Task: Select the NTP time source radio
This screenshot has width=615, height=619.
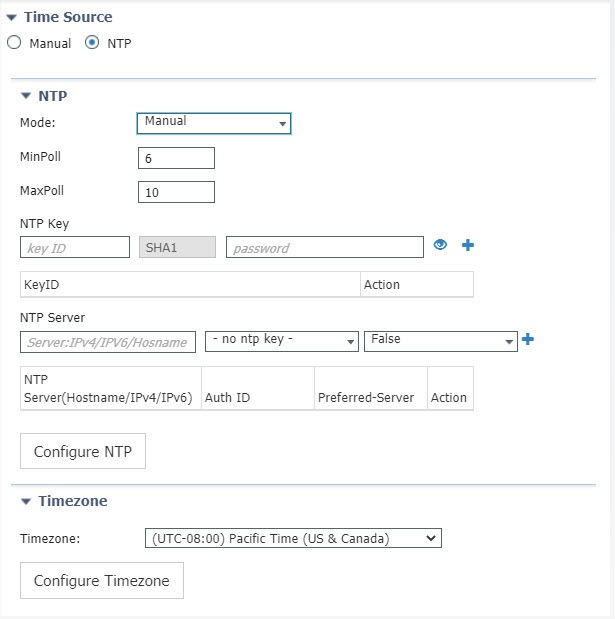Action: click(x=92, y=42)
